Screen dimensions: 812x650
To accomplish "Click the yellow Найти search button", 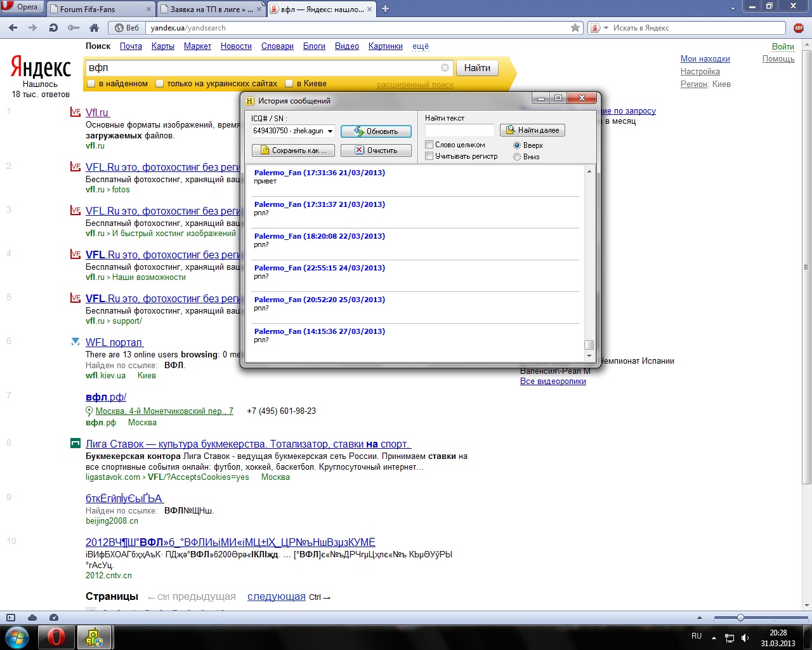I will point(477,68).
